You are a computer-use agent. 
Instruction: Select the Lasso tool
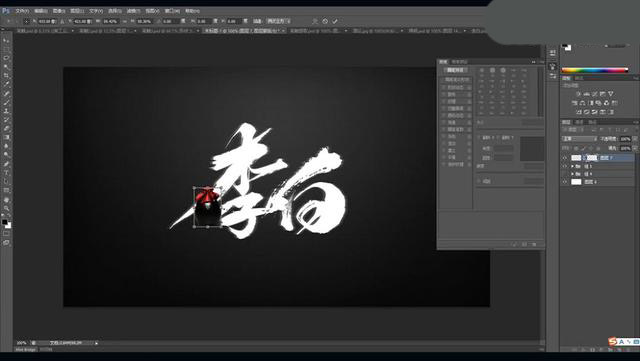coord(6,58)
